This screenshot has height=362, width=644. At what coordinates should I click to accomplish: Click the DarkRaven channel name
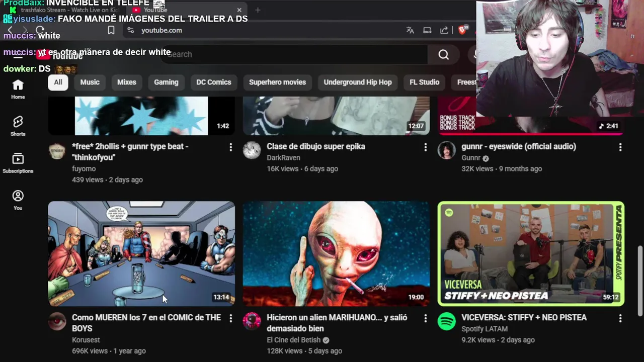pos(283,157)
